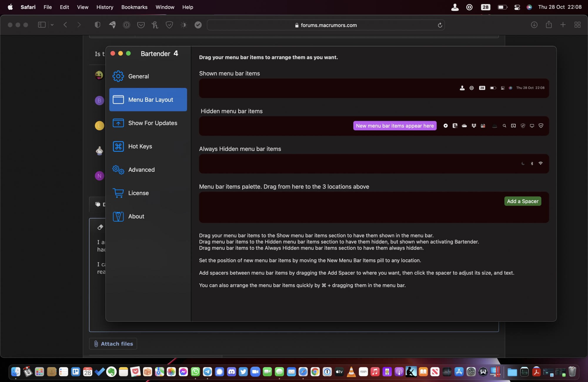Select the calendar 28 icon in Shown items
Screen dimensions: 588x382
[482, 88]
